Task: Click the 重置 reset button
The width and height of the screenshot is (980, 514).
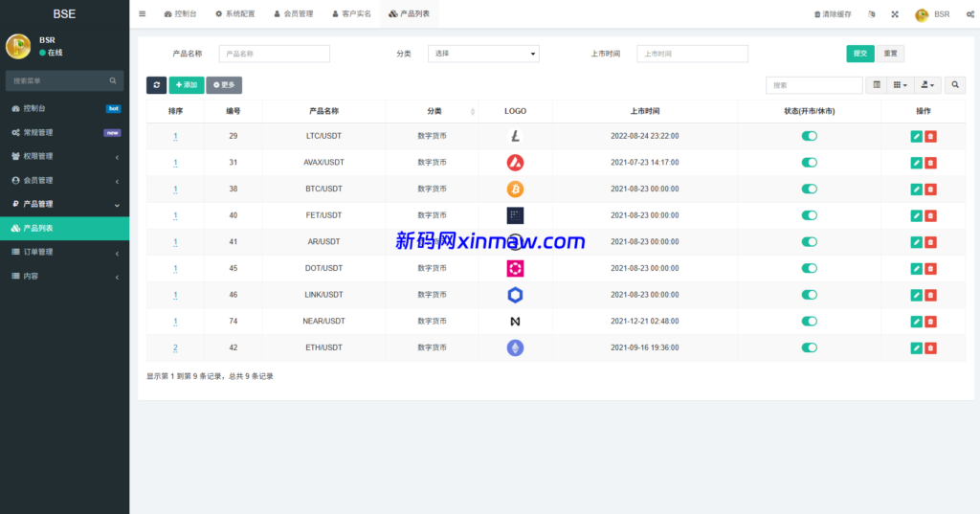Action: 890,54
